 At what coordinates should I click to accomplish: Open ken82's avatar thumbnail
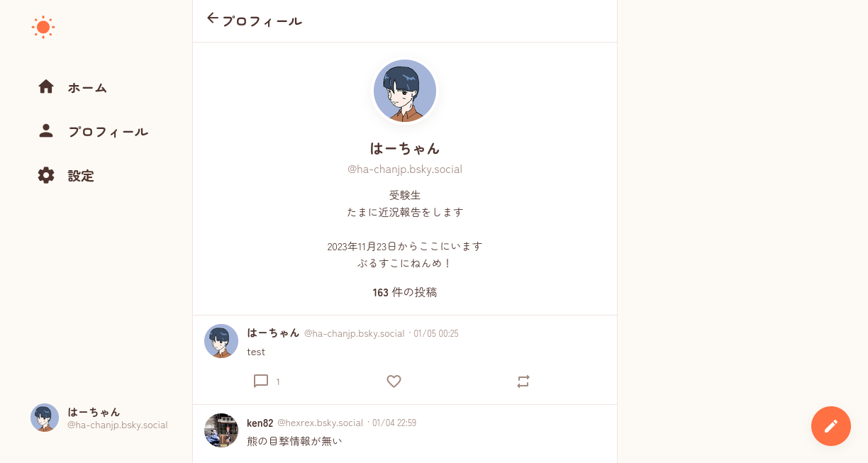221,430
